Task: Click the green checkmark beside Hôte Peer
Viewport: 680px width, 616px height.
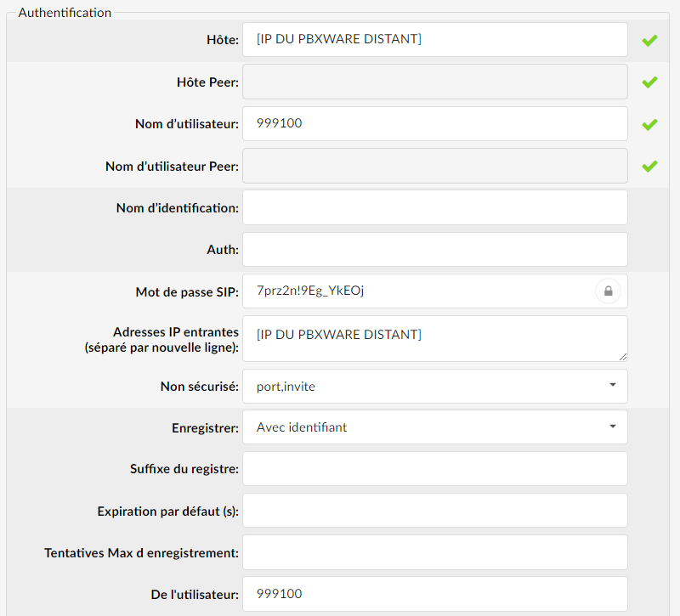Action: click(x=649, y=82)
